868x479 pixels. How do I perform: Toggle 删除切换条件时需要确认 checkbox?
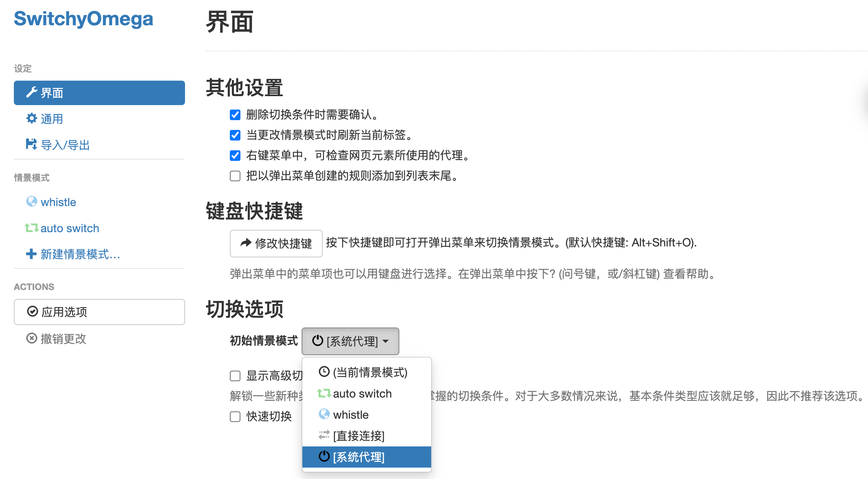point(234,114)
